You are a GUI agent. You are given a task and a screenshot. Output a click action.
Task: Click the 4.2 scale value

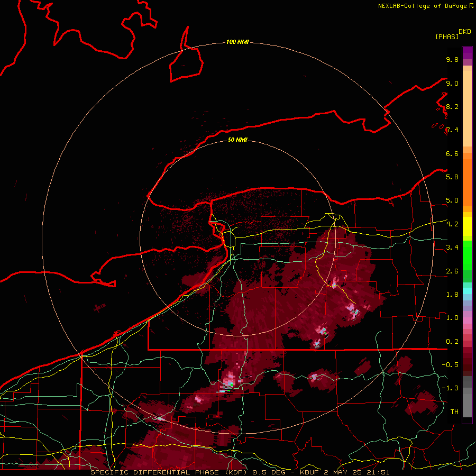452,224
